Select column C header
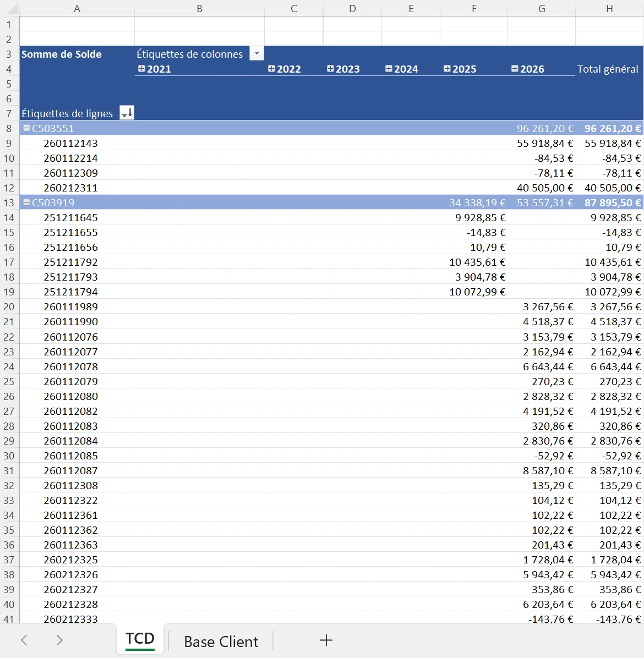644x658 pixels. tap(294, 8)
